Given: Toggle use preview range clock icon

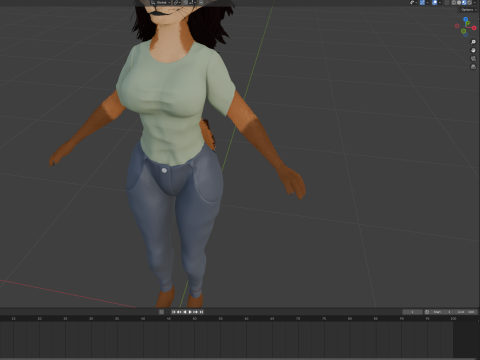Looking at the screenshot, I should [427, 312].
